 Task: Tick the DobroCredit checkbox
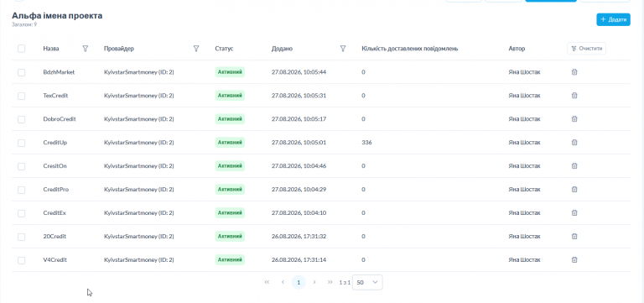(21, 119)
